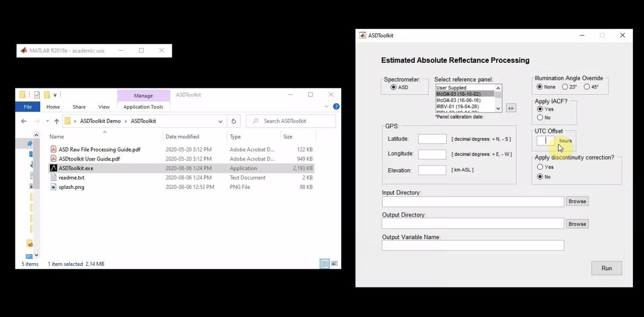Expand the Explorer address bar history dropdown
Image resolution: width=644 pixels, height=317 pixels.
[220, 121]
